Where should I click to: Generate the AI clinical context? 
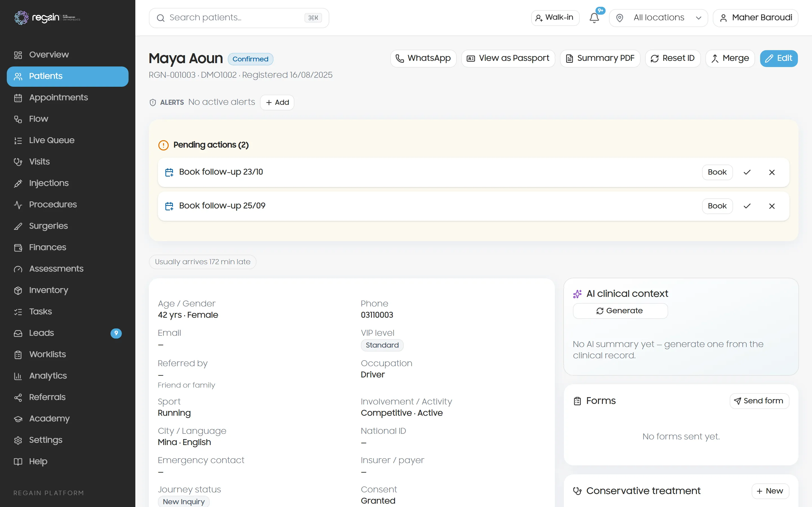click(620, 311)
